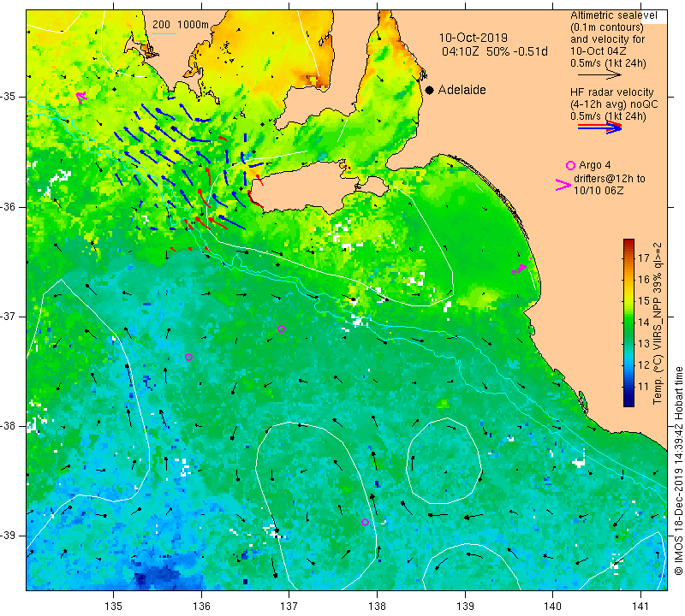This screenshot has width=685, height=616.
Task: Click the magenta drifter marker near 139.6E 36.6S
Action: point(520,269)
